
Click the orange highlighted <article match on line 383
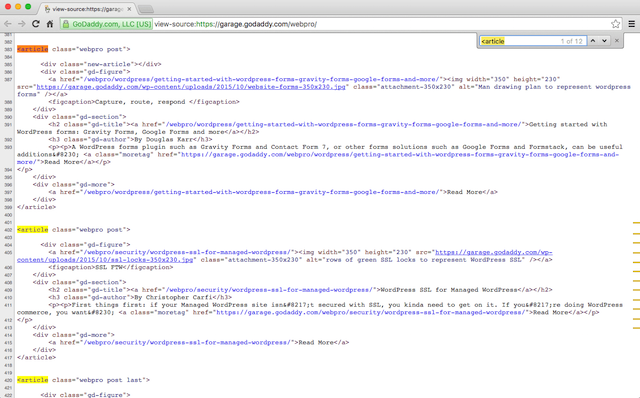tap(33, 49)
